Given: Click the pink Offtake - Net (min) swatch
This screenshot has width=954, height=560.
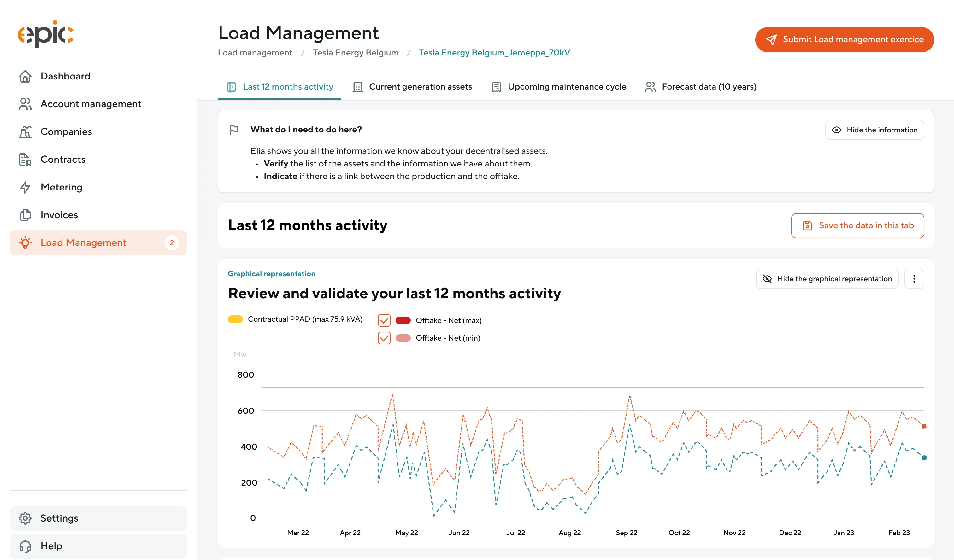Looking at the screenshot, I should [x=403, y=338].
